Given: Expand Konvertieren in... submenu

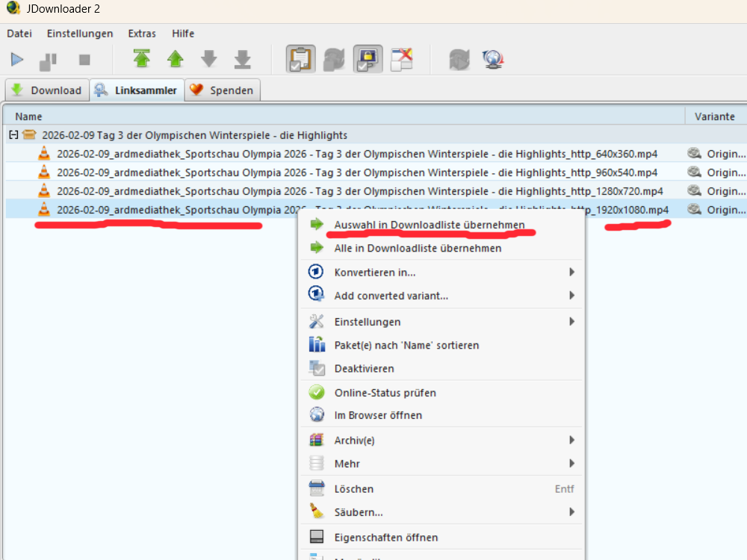Looking at the screenshot, I should (x=441, y=272).
